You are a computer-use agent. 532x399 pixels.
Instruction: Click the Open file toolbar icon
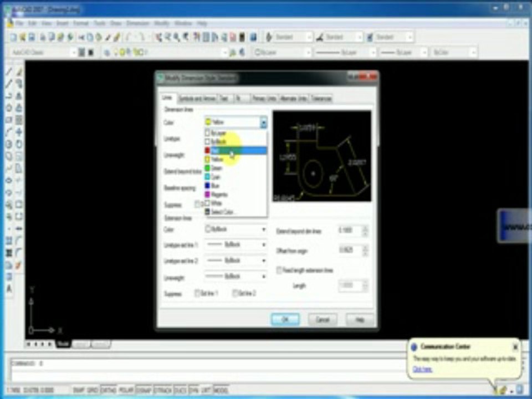point(22,37)
